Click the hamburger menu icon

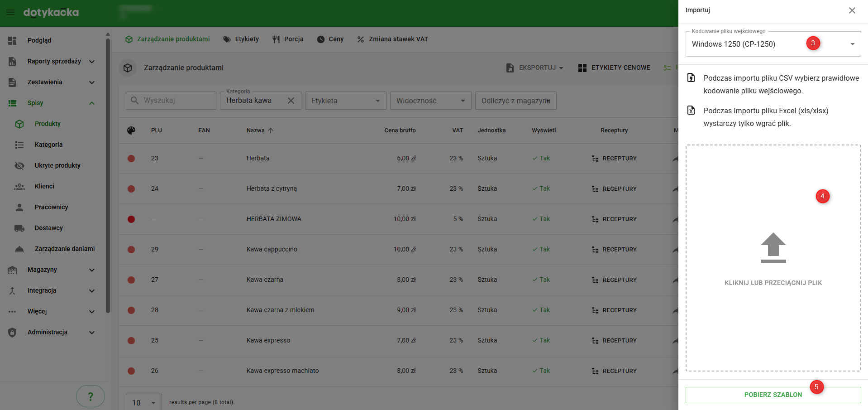(10, 12)
